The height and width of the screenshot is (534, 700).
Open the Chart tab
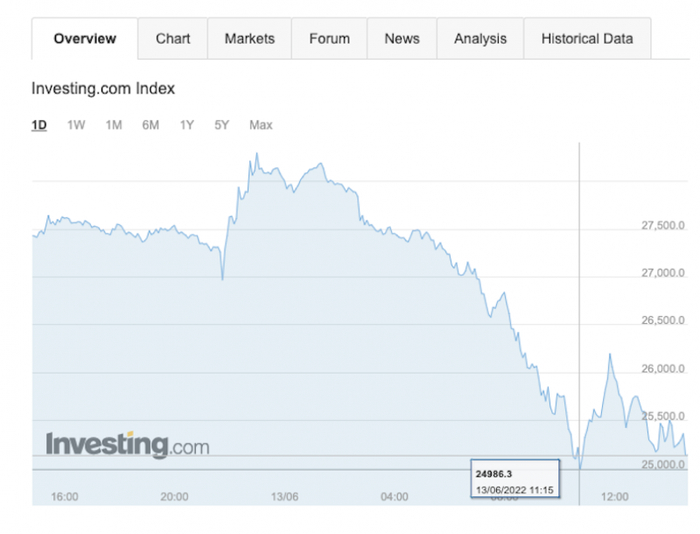[x=173, y=39]
